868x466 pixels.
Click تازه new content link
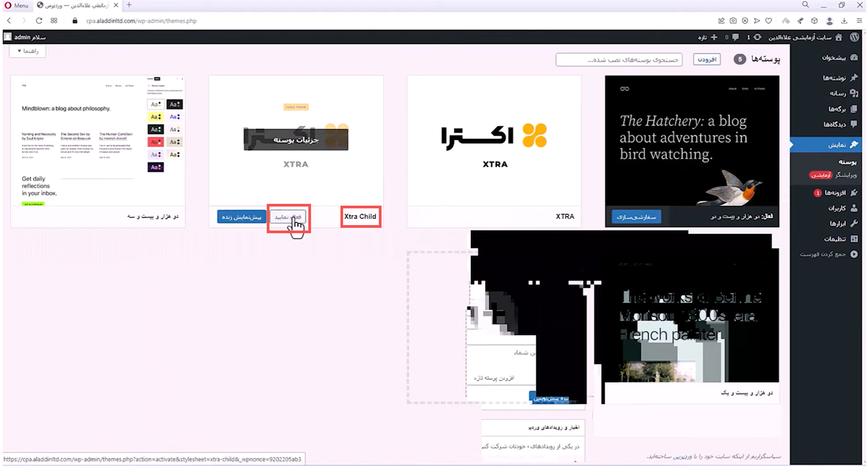702,37
